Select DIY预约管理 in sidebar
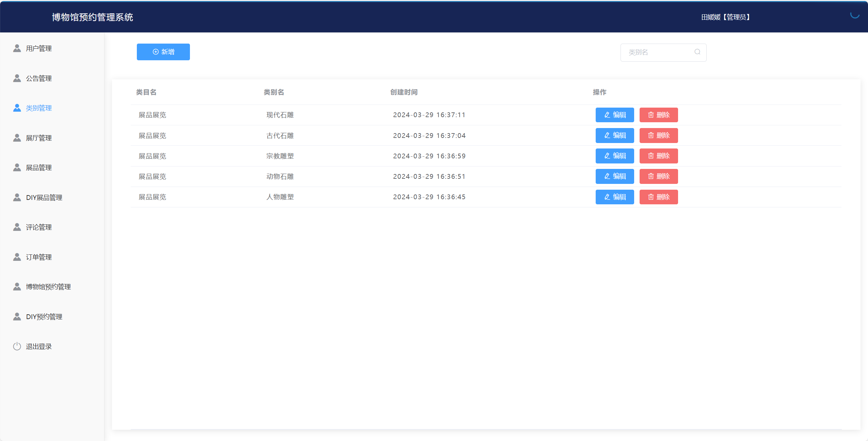 click(44, 317)
